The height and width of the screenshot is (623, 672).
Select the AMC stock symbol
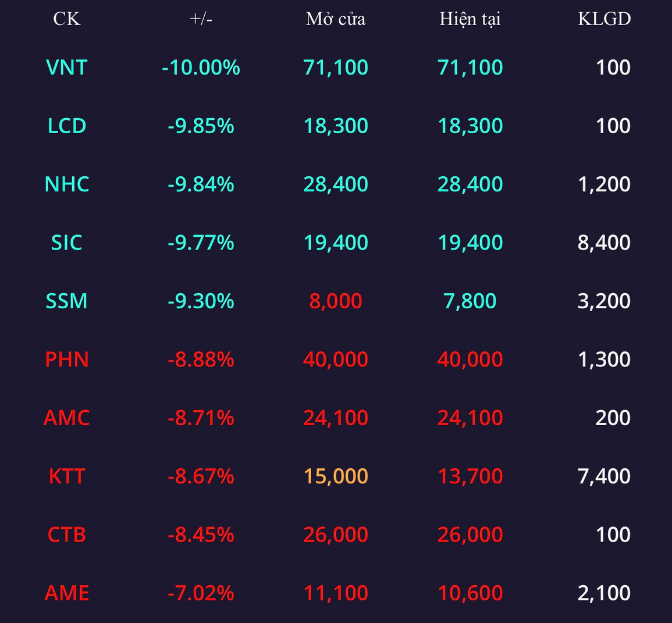(66, 418)
